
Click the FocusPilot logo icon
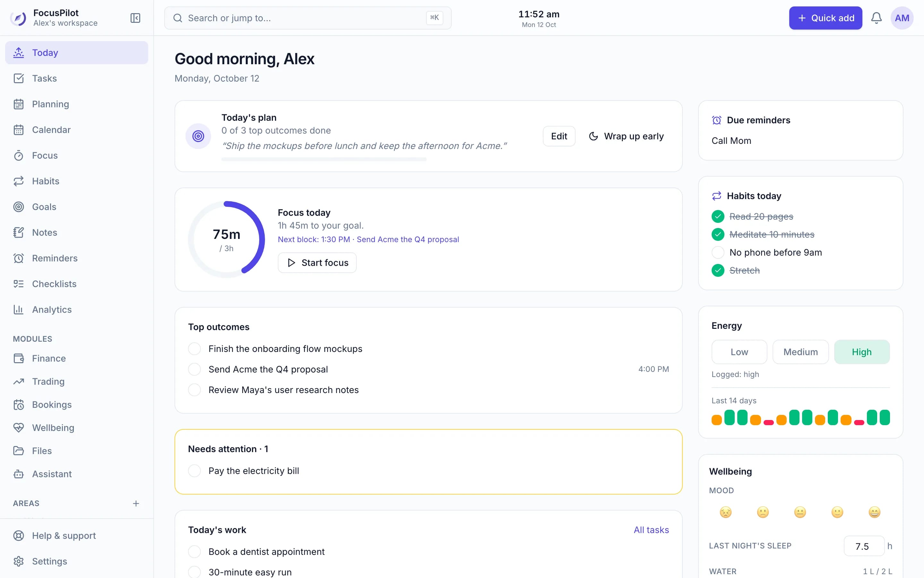[18, 18]
